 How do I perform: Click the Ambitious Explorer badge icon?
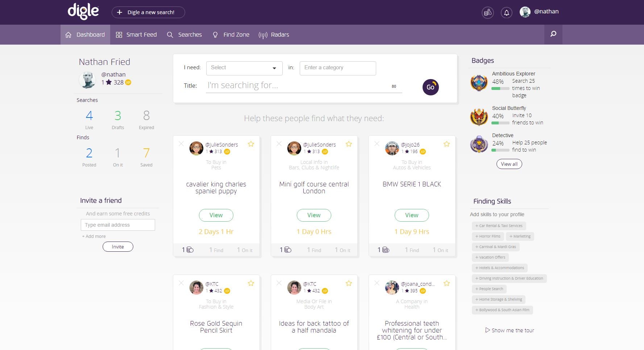coord(479,83)
